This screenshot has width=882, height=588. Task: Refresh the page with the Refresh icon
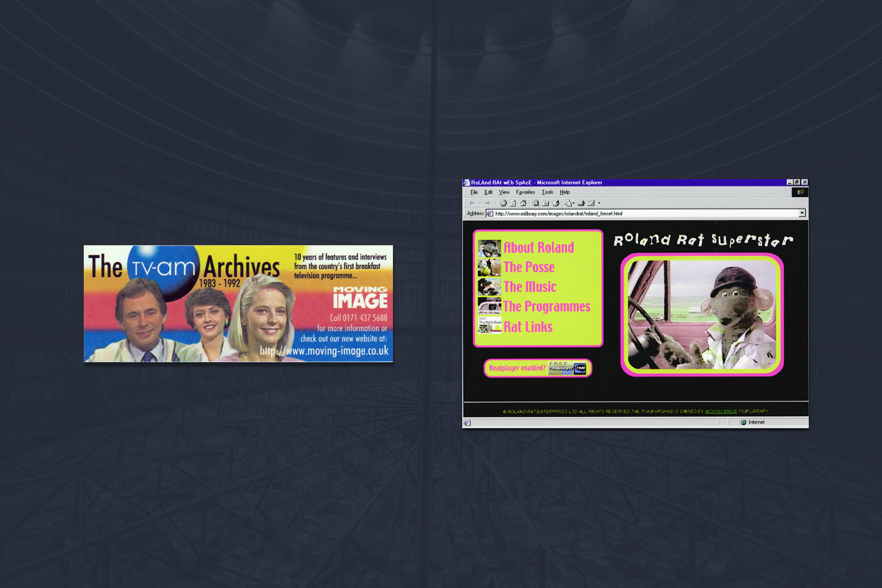[513, 203]
